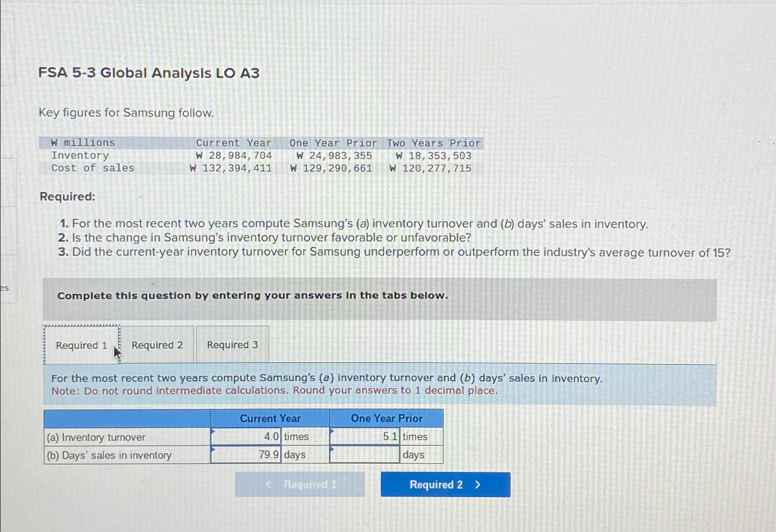Select the Current Year column header

(x=270, y=418)
